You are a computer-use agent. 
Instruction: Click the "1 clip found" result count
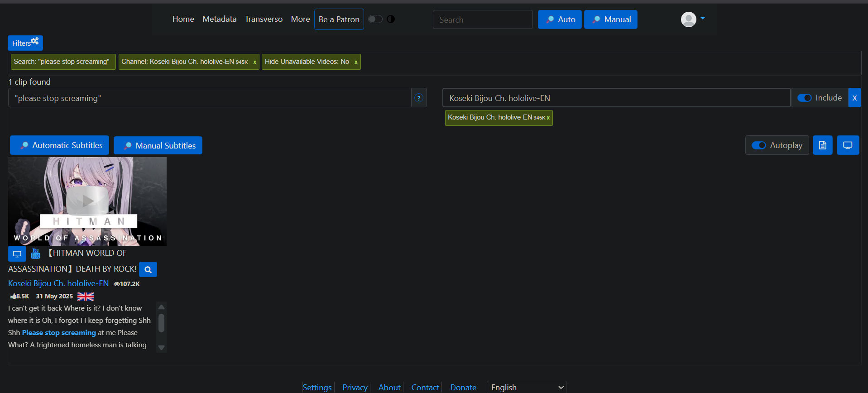[x=29, y=82]
